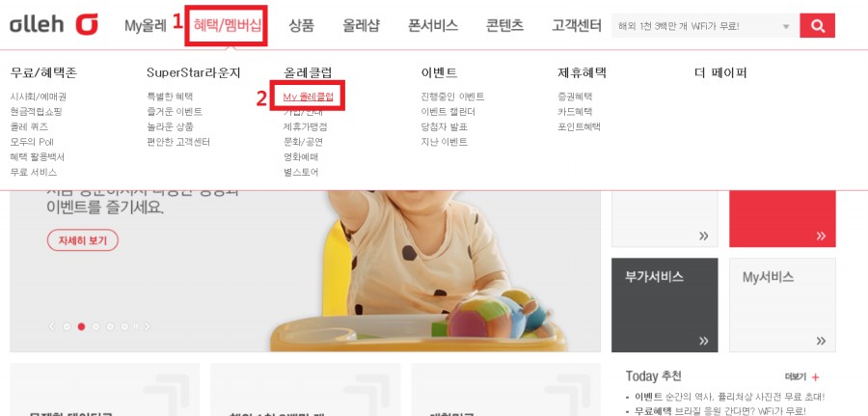Pause the banner slideshow
Image resolution: width=868 pixels, height=416 pixels.
tap(136, 327)
